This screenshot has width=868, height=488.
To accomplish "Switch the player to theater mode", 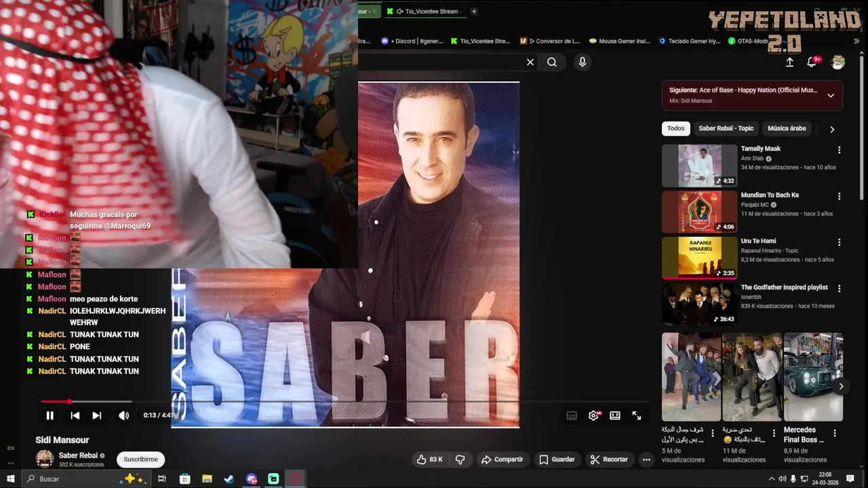I will click(x=615, y=415).
